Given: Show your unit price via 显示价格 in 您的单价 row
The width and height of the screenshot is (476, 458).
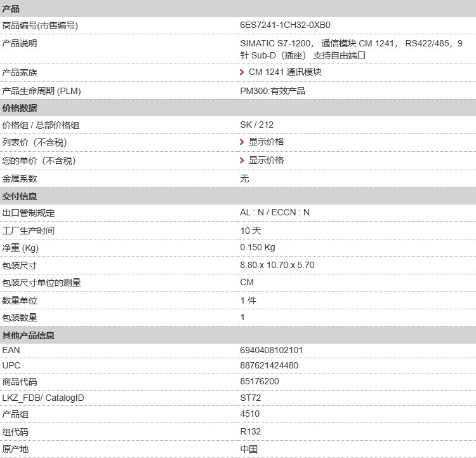Looking at the screenshot, I should tap(266, 160).
